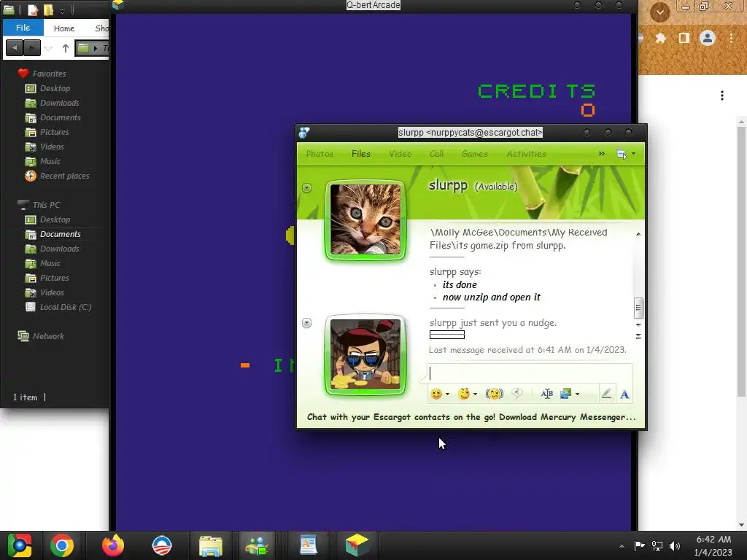Click chat history scroll down arrow
The height and width of the screenshot is (560, 747).
[638, 324]
